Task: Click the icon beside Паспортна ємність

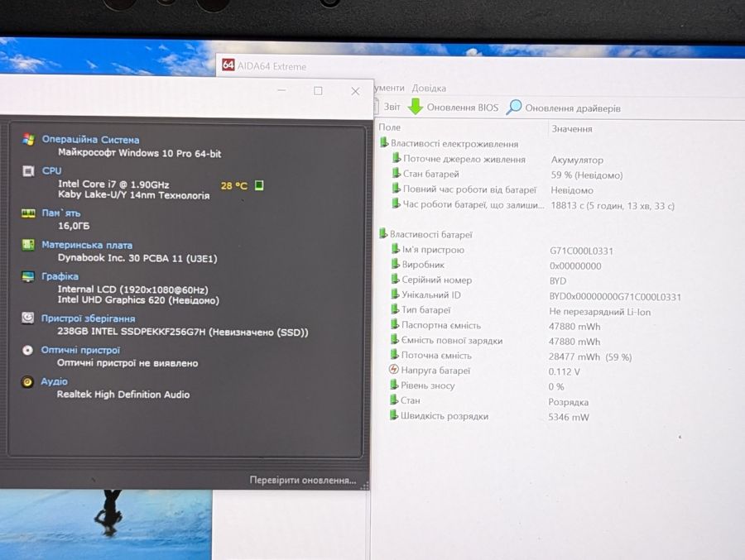Action: [394, 324]
